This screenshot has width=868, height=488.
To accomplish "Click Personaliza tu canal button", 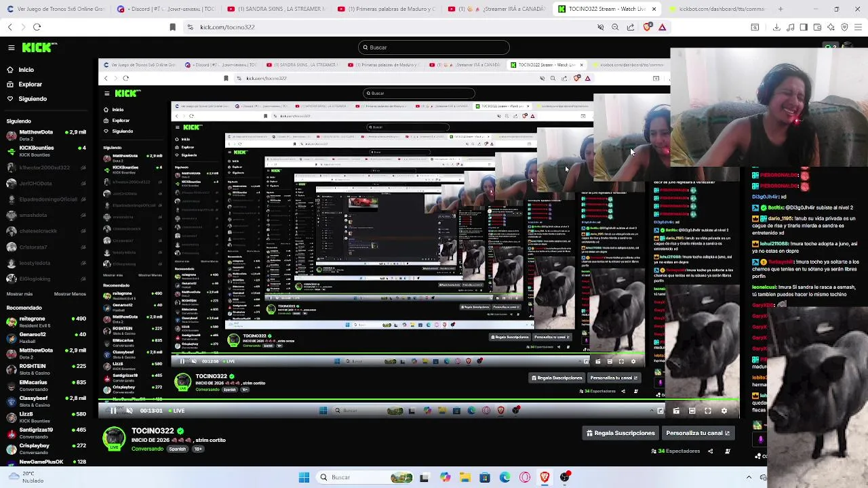I will (698, 433).
